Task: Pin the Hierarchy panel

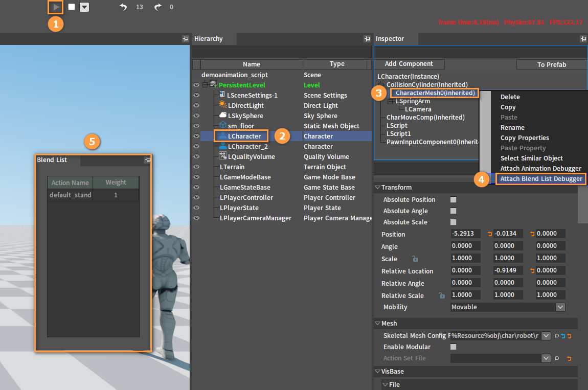Action: pos(367,39)
